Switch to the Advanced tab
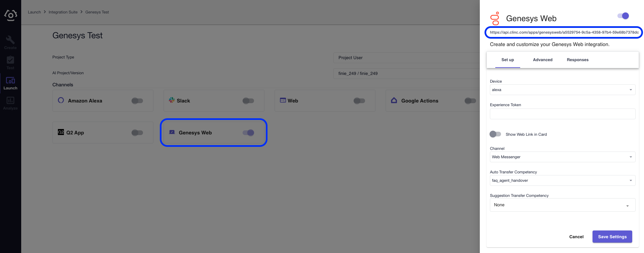 point(543,60)
